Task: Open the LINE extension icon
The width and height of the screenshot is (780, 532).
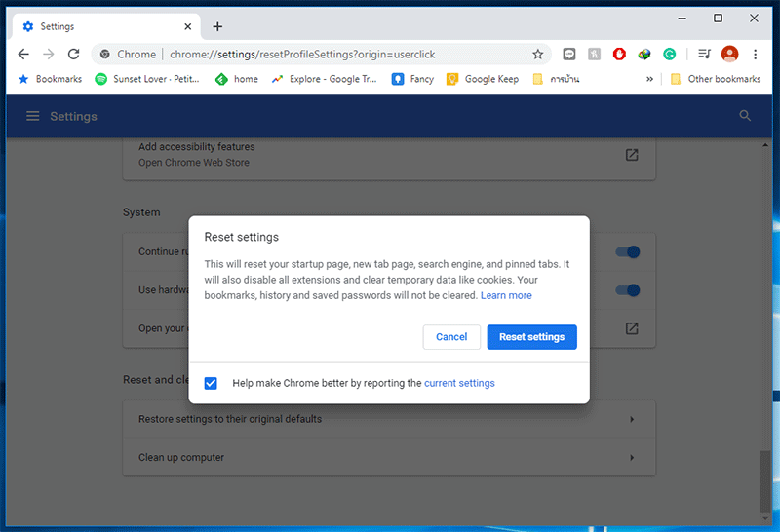Action: coord(569,54)
